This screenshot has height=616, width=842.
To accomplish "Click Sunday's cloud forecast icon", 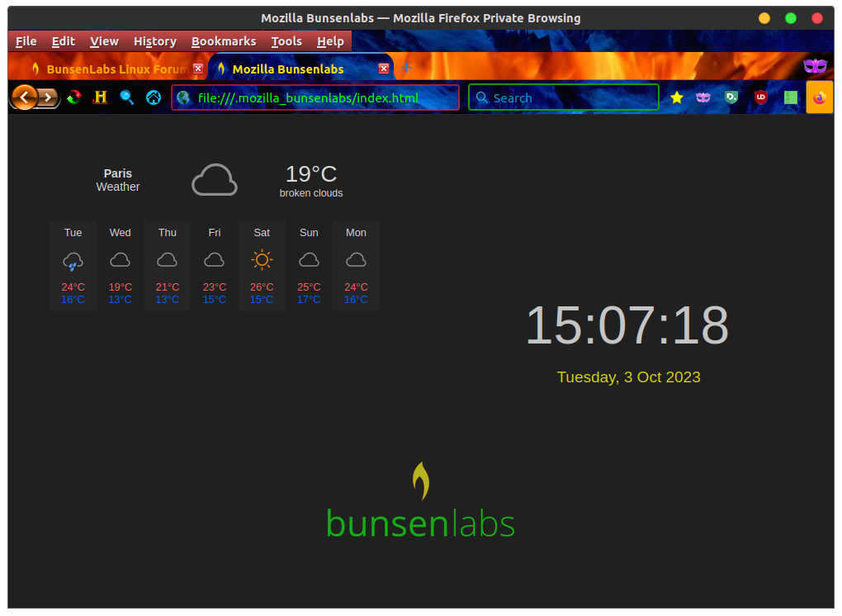I will click(x=309, y=260).
